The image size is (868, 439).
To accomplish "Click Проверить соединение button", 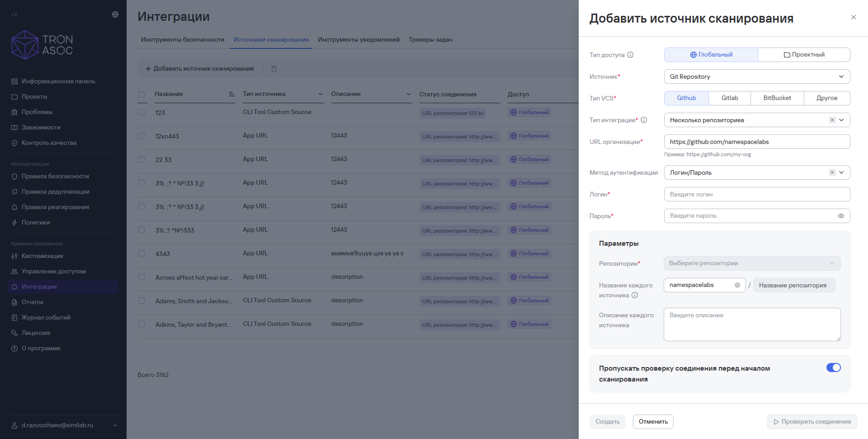I will click(x=812, y=422).
